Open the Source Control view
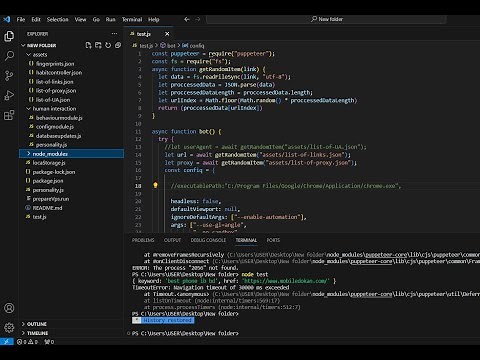Viewport: 480px width, 360px height. click(9, 76)
